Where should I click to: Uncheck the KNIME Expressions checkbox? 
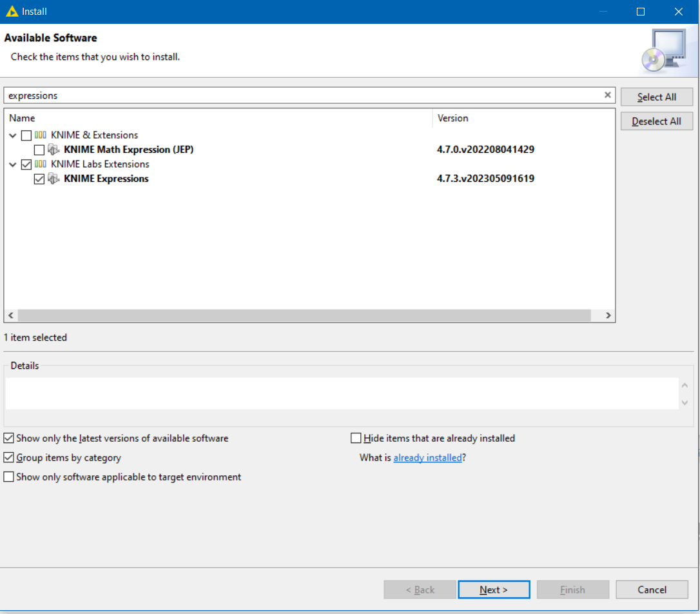(x=39, y=179)
